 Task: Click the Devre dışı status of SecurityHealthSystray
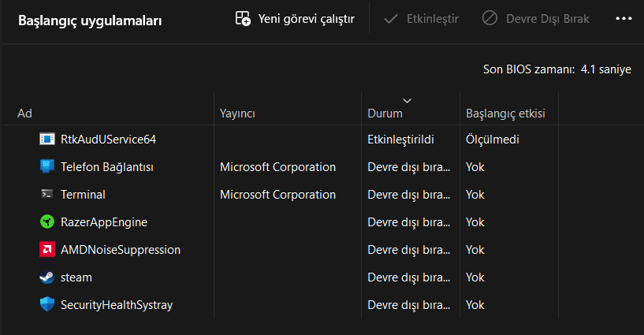click(408, 304)
